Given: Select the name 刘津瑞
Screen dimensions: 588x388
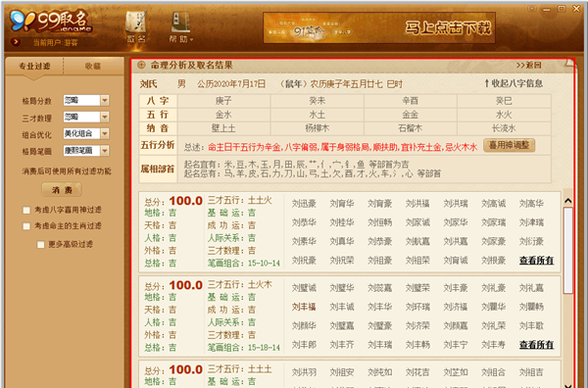Looking at the screenshot, I should pos(531,222).
